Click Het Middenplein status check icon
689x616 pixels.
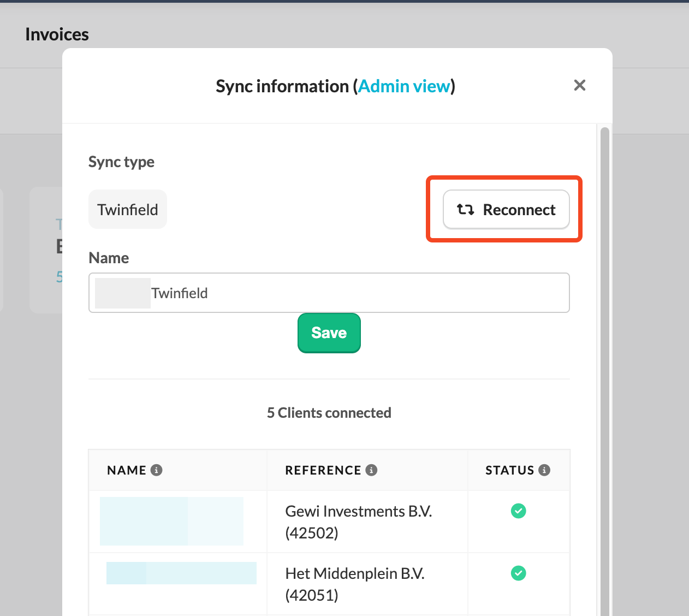point(518,573)
